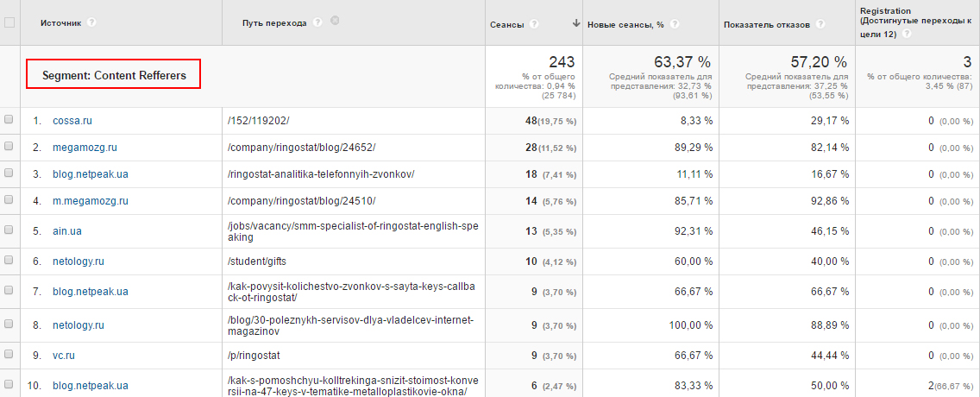
Task: Open help icon beside Новые сеансы, %
Action: coord(675,24)
